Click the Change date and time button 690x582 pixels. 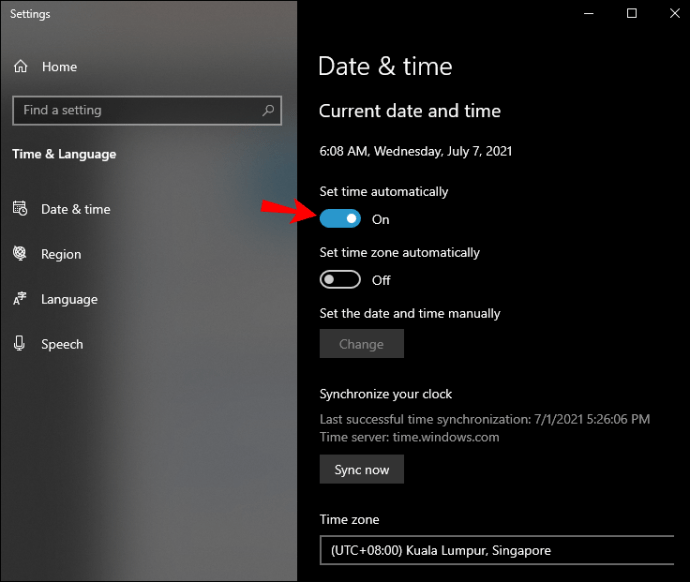click(x=362, y=344)
